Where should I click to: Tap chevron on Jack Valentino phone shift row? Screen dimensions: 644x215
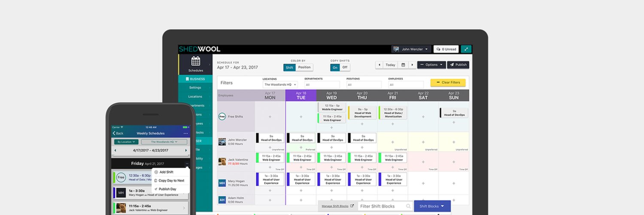(x=185, y=208)
